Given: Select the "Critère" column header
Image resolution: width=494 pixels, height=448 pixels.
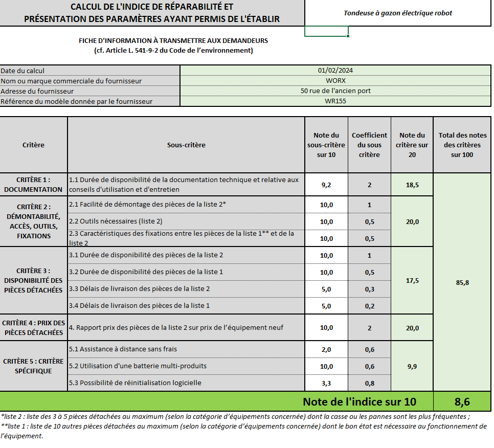Looking at the screenshot, I should pyautogui.click(x=33, y=145).
